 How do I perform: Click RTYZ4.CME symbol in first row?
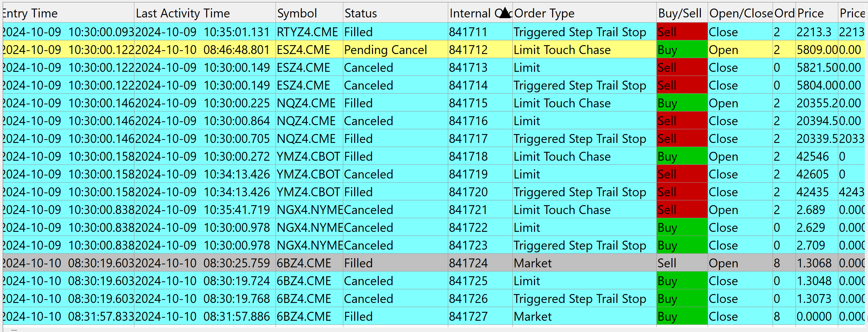pyautogui.click(x=307, y=32)
